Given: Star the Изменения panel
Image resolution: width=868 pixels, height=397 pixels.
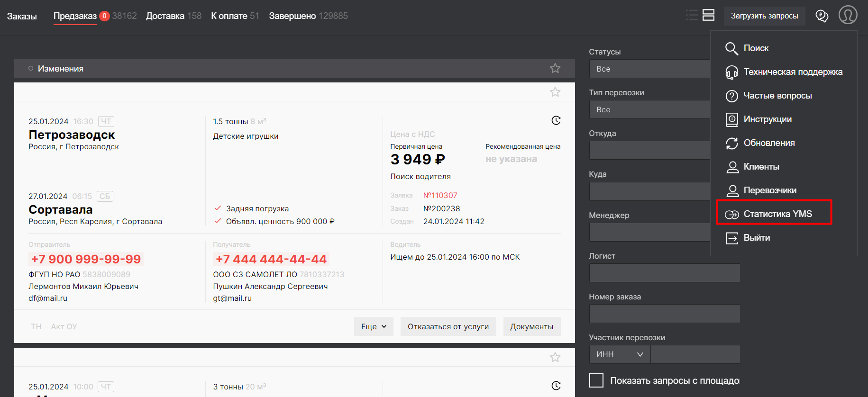Looking at the screenshot, I should pyautogui.click(x=555, y=68).
